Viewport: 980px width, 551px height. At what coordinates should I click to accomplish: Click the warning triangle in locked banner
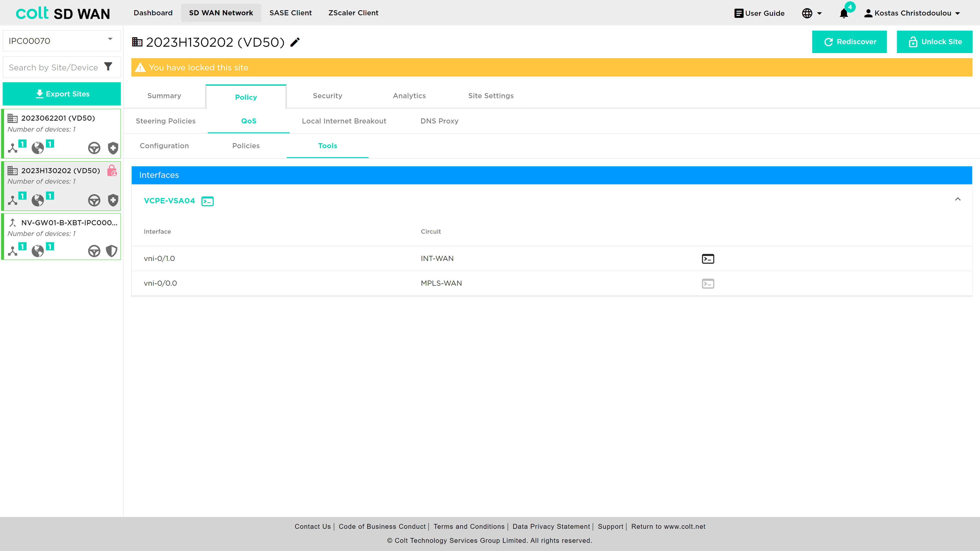[140, 67]
